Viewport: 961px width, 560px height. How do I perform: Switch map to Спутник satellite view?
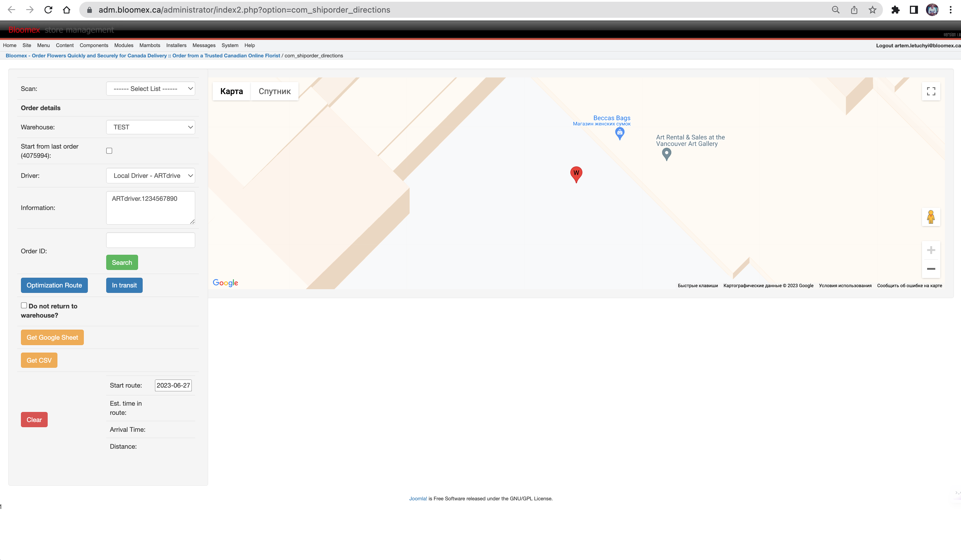(x=275, y=92)
